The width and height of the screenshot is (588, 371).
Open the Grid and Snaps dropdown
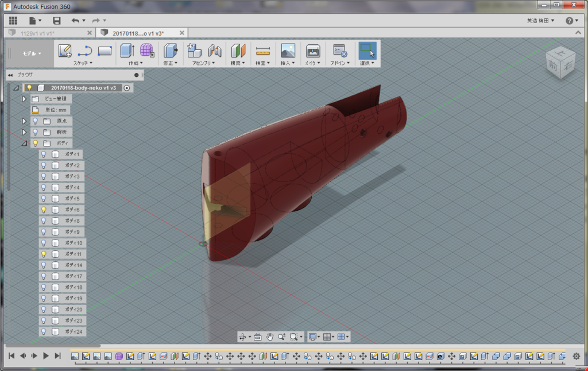pos(329,337)
